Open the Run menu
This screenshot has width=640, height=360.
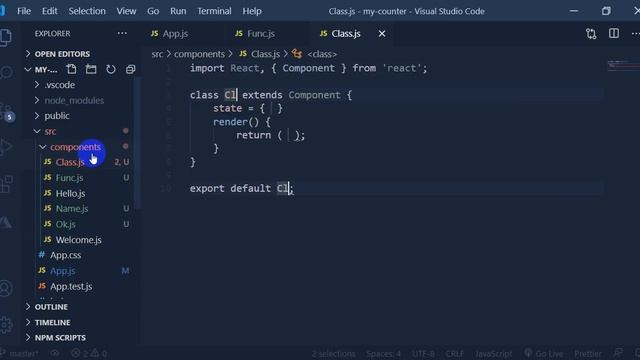coord(178,11)
